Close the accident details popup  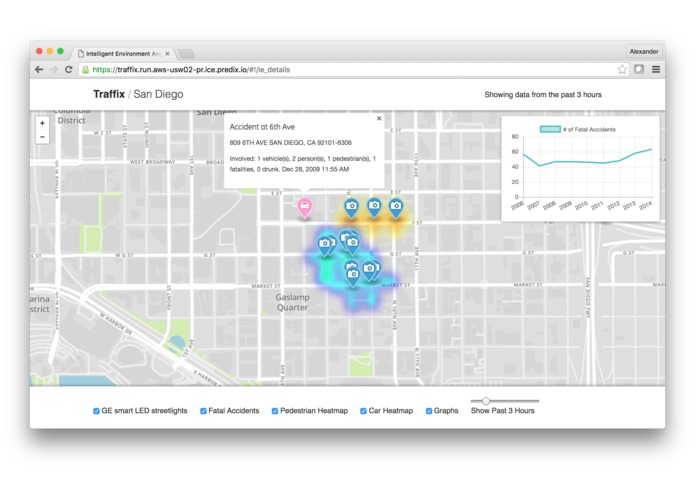click(x=379, y=118)
